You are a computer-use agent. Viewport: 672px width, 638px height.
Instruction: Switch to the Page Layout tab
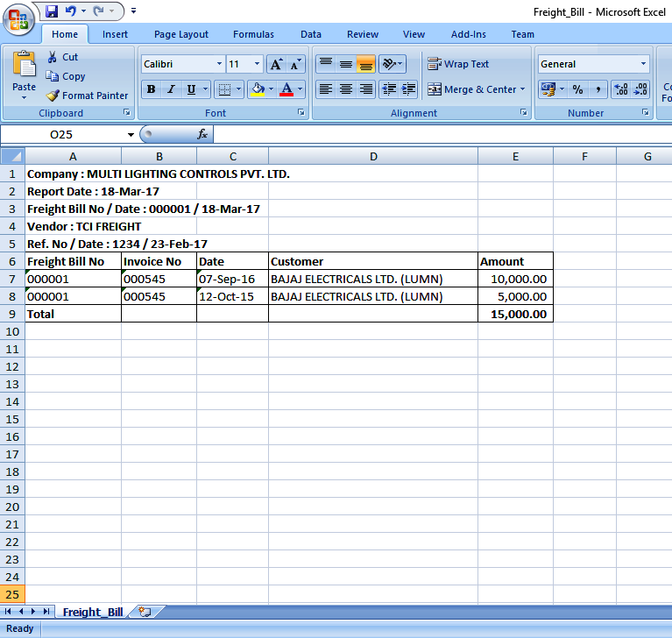[x=181, y=34]
